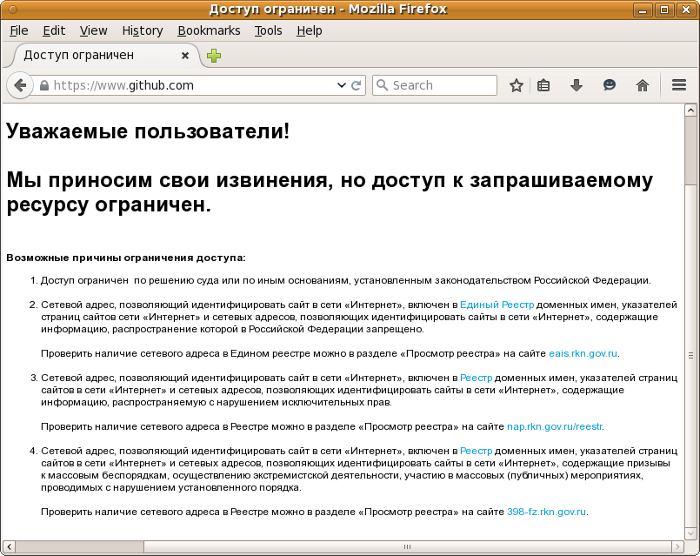Image resolution: width=700 pixels, height=556 pixels.
Task: Open the History menu
Action: (142, 31)
